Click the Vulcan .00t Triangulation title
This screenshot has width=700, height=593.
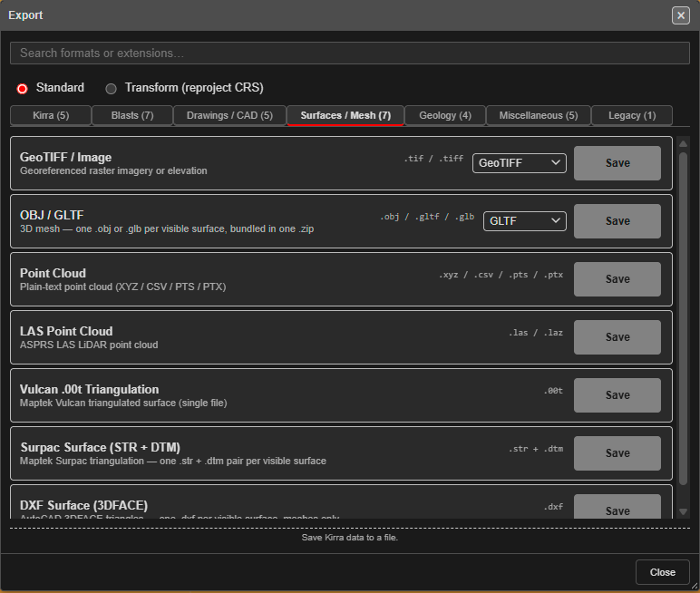click(89, 389)
